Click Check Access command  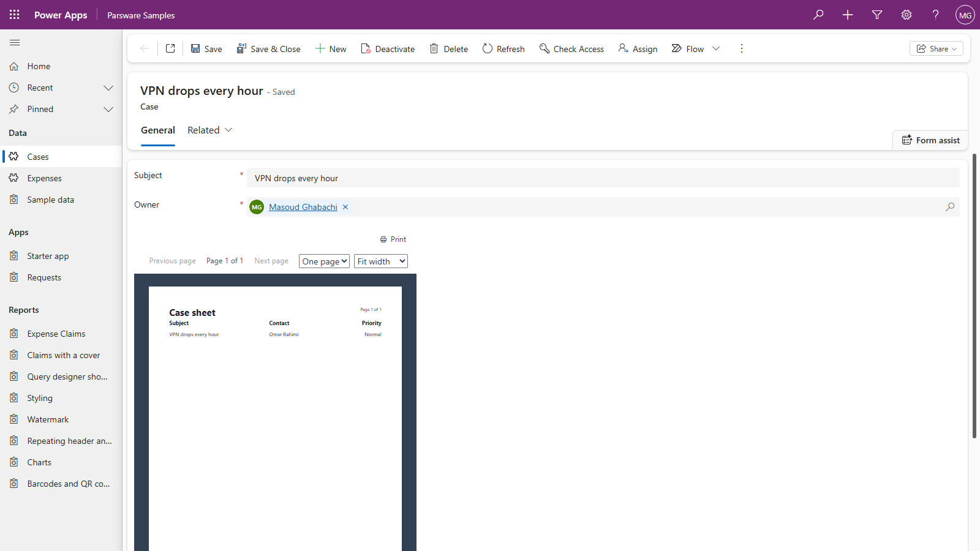click(571, 48)
